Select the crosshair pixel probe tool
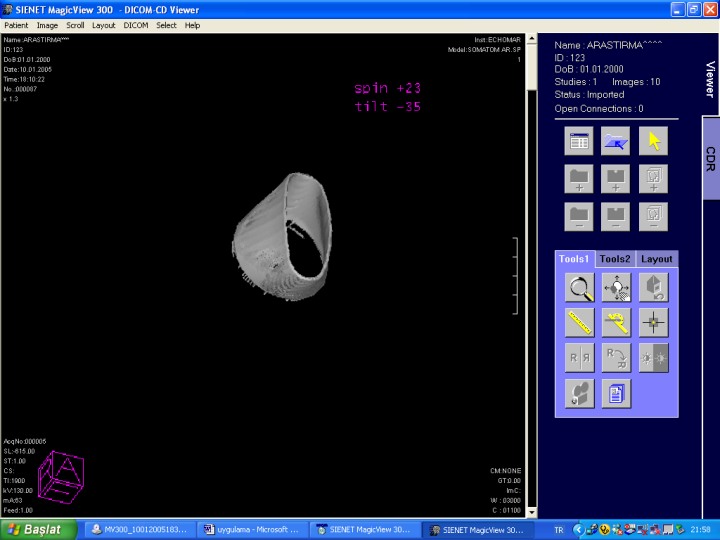720x540 pixels. click(653, 322)
